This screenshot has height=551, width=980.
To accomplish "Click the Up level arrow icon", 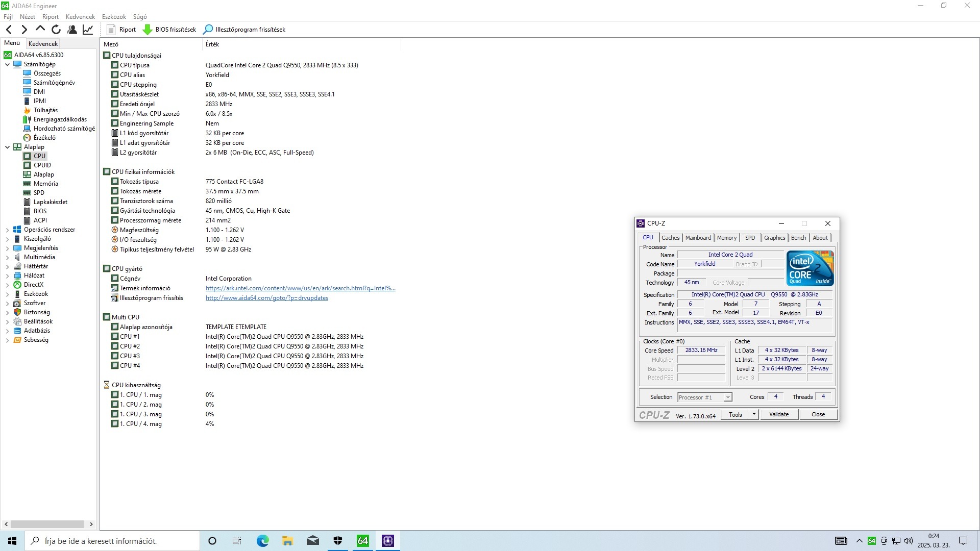I will tap(40, 30).
